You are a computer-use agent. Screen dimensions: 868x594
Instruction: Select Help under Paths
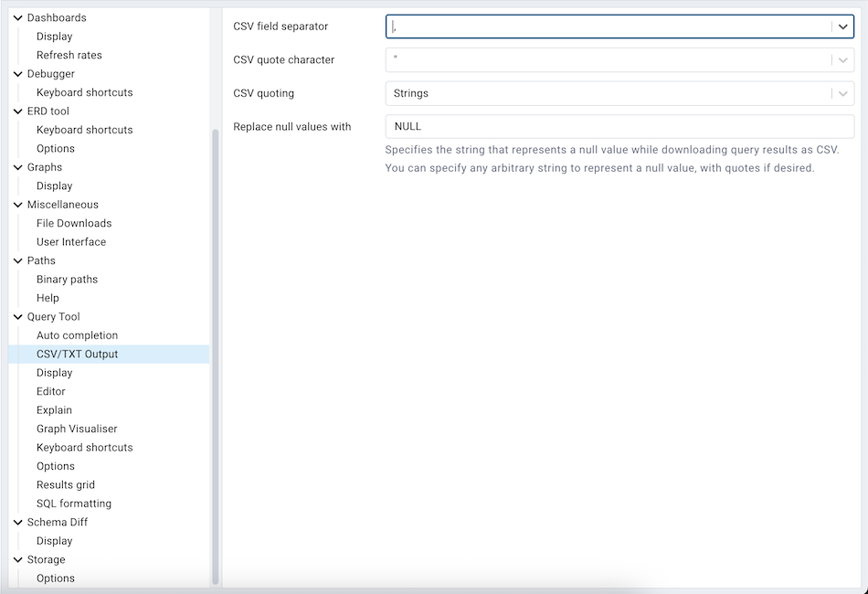pos(48,298)
